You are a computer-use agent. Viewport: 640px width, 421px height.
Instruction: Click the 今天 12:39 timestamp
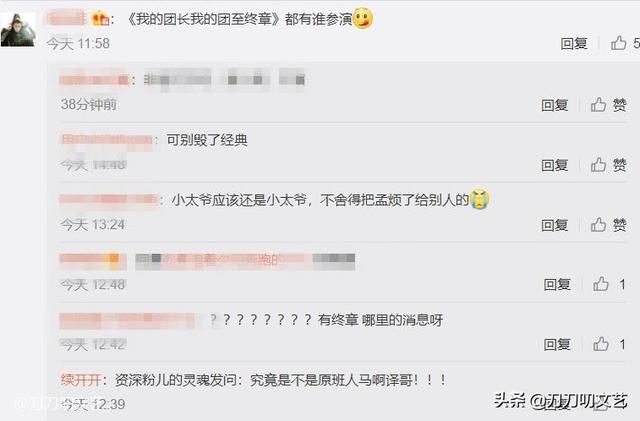tap(93, 404)
